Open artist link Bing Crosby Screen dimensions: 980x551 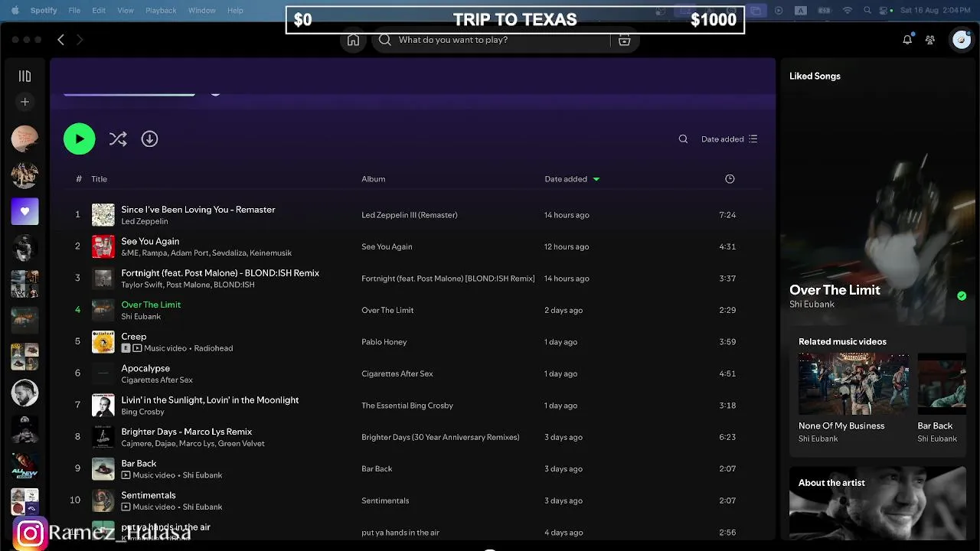tap(142, 412)
